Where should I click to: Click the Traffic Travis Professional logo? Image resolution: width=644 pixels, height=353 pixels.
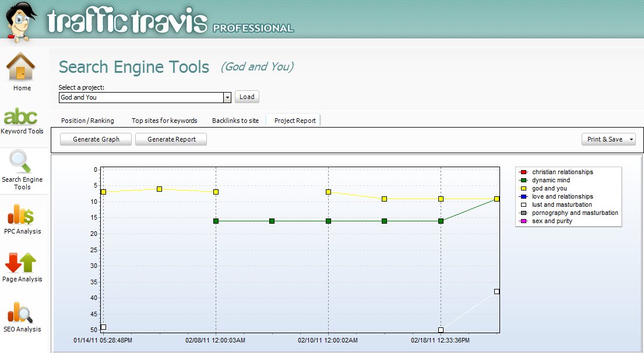(x=170, y=22)
